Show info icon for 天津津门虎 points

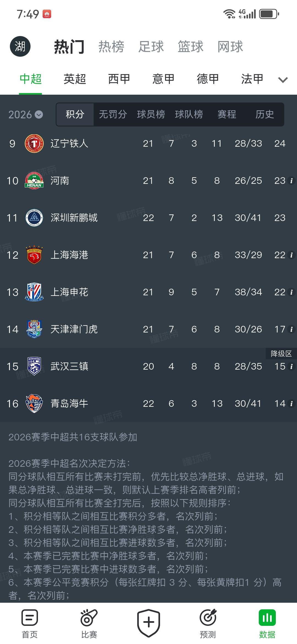click(291, 329)
